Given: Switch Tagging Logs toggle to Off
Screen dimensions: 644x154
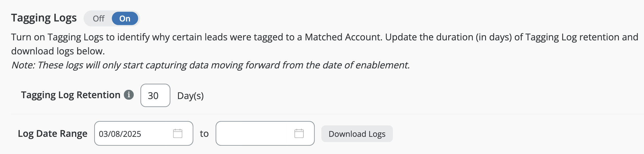Looking at the screenshot, I should [99, 19].
